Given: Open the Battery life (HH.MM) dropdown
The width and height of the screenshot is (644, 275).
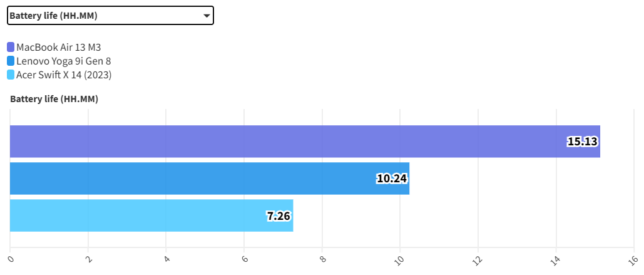Looking at the screenshot, I should pos(110,16).
